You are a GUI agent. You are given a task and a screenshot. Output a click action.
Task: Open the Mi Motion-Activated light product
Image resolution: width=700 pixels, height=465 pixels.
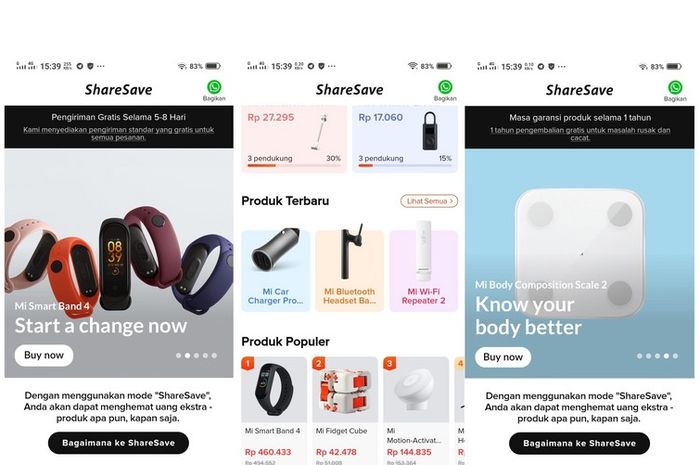click(x=416, y=411)
